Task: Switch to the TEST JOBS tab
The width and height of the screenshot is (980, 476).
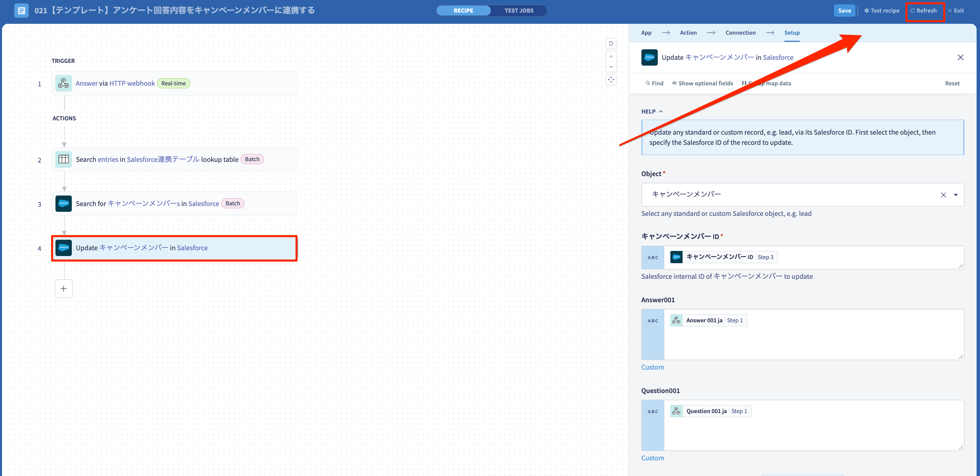Action: pyautogui.click(x=519, y=11)
